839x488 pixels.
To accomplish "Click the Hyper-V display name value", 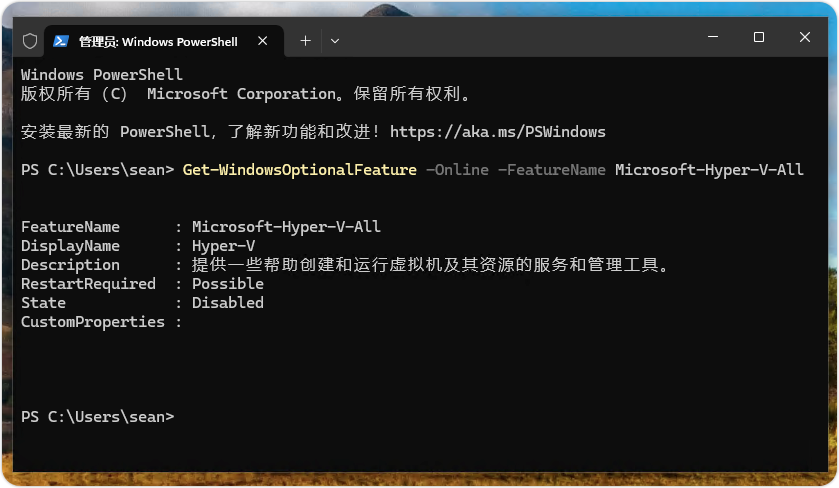I will tap(224, 246).
